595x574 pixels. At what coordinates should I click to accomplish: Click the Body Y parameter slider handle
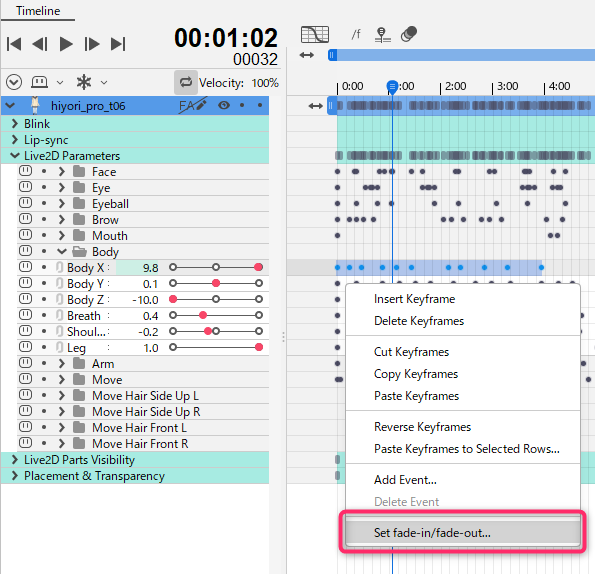pyautogui.click(x=216, y=283)
